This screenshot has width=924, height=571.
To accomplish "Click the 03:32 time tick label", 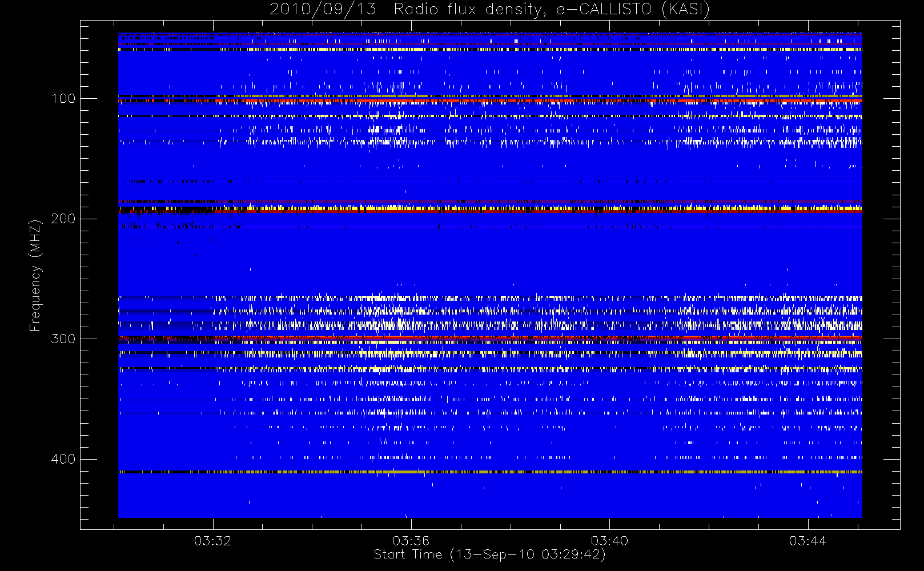I will coord(213,541).
